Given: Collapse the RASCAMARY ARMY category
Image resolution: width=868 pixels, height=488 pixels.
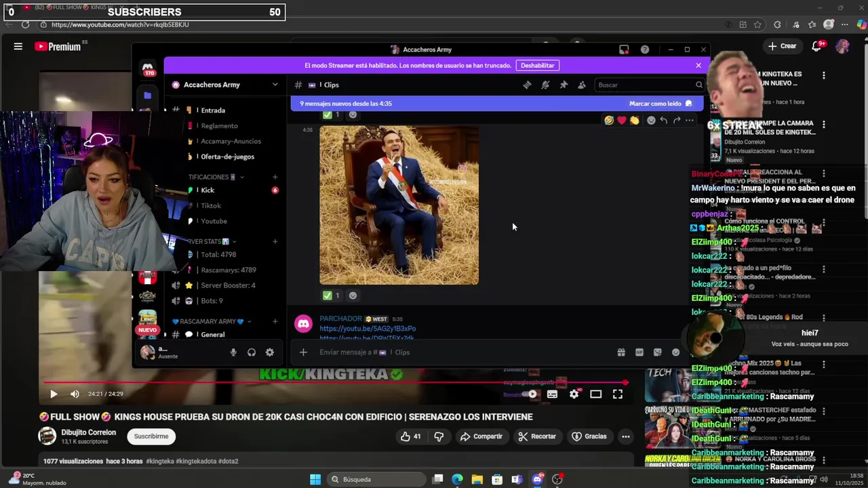Looking at the screenshot, I should [x=250, y=321].
